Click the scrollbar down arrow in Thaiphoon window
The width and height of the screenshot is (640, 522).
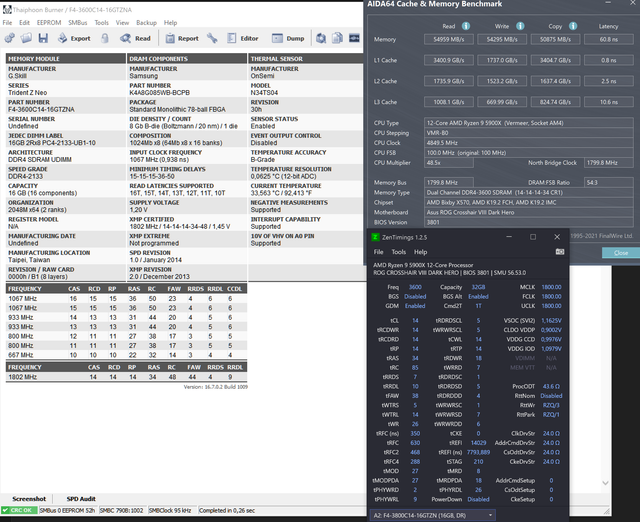605,483
